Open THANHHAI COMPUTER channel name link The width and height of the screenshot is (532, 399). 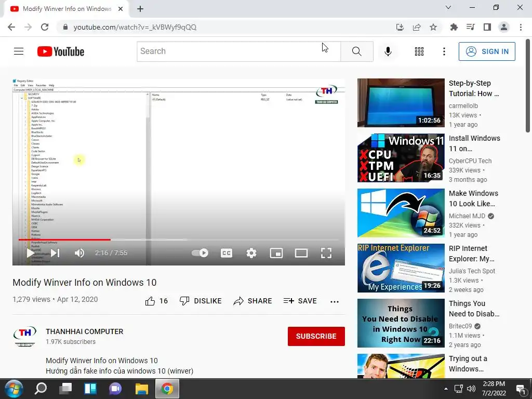[85, 331]
